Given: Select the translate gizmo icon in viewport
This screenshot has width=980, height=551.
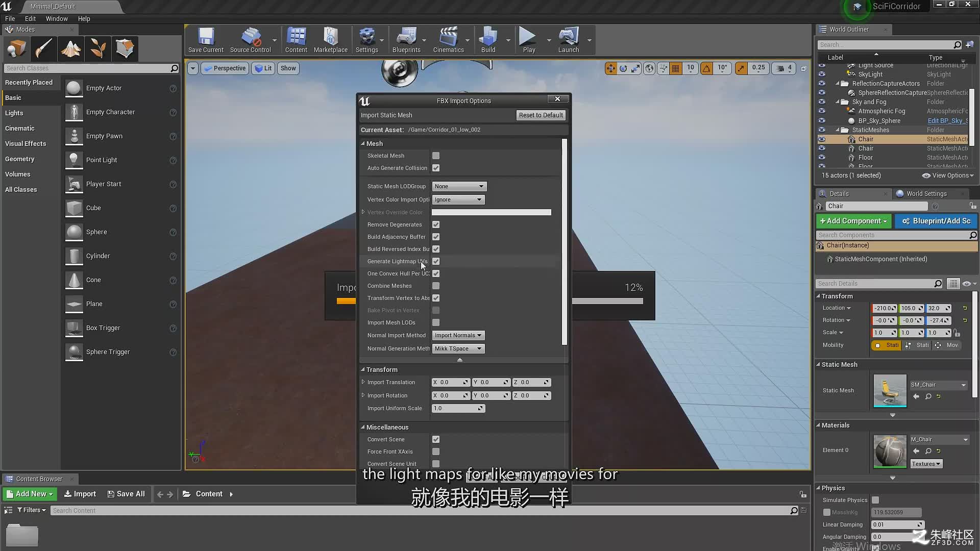Looking at the screenshot, I should click(610, 68).
